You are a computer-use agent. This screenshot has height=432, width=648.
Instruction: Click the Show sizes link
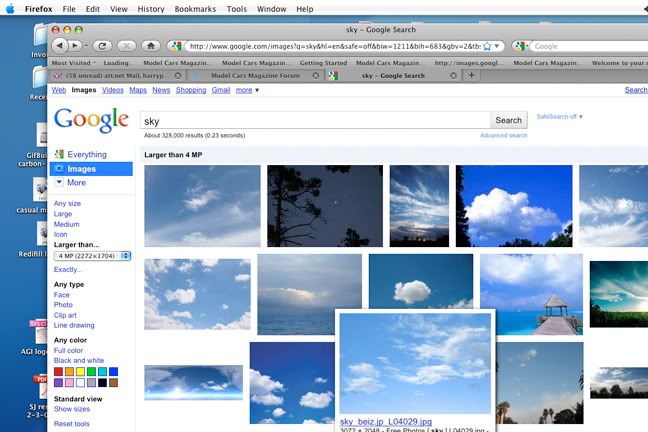tap(72, 409)
